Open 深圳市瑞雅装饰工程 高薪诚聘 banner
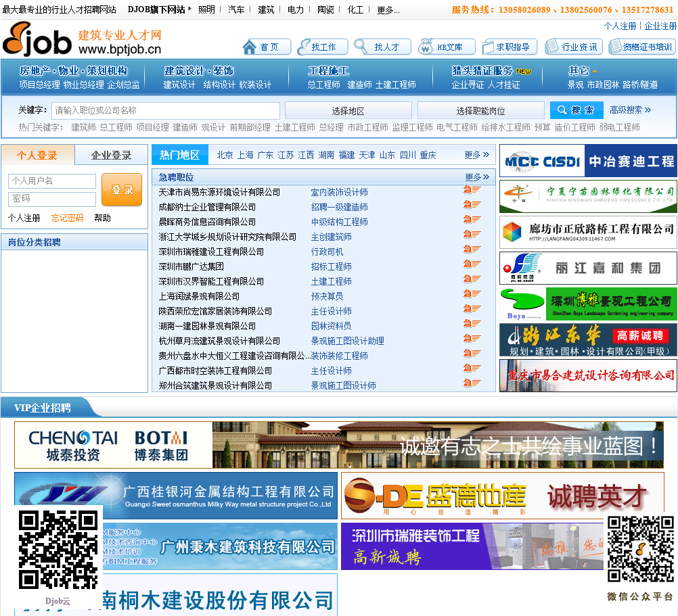The image size is (678, 616). pyautogui.click(x=472, y=546)
